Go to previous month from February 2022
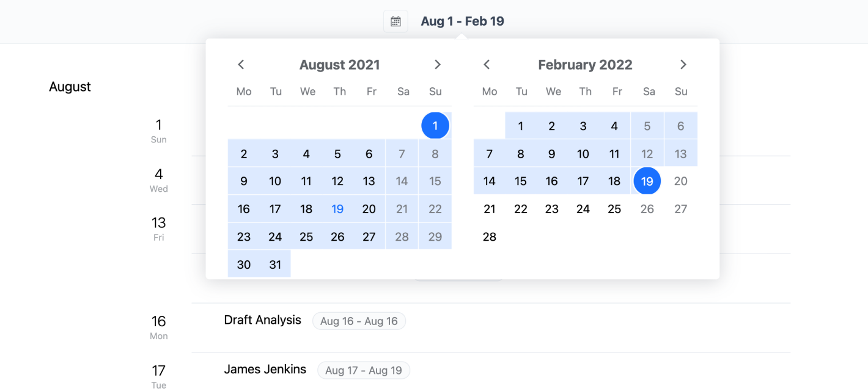868x391 pixels. 487,65
